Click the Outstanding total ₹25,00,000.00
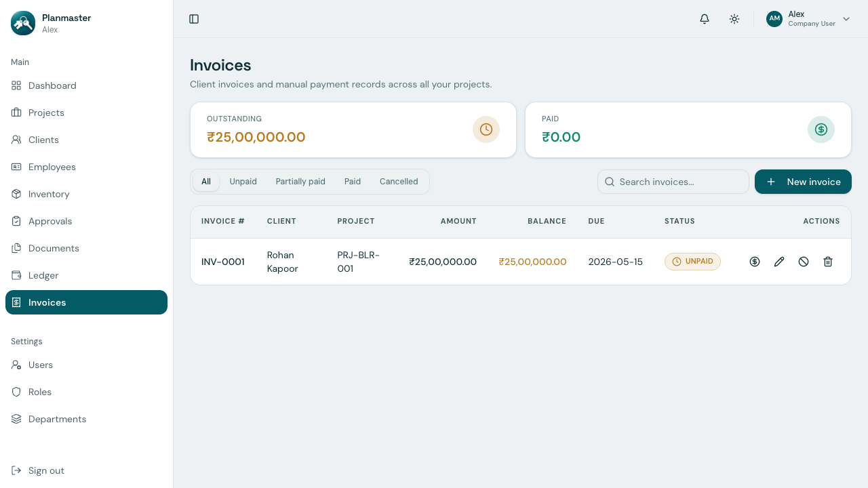This screenshot has width=868, height=488. [256, 137]
